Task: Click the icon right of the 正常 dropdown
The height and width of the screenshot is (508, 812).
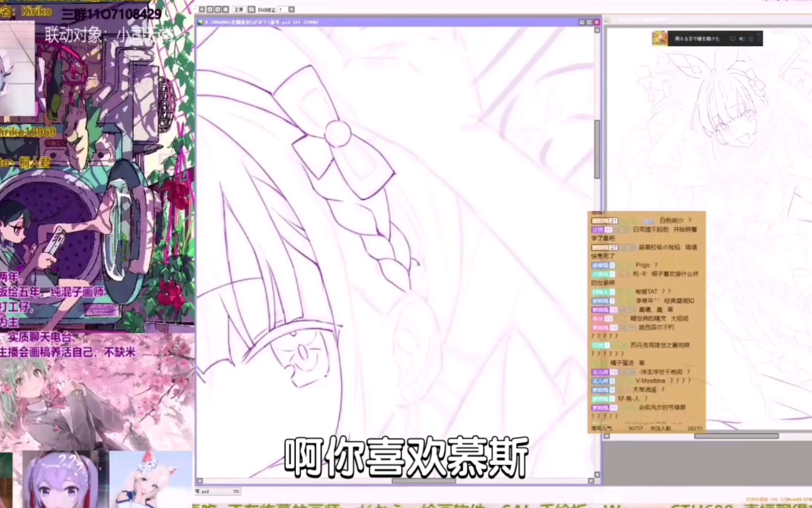Action: [x=251, y=9]
